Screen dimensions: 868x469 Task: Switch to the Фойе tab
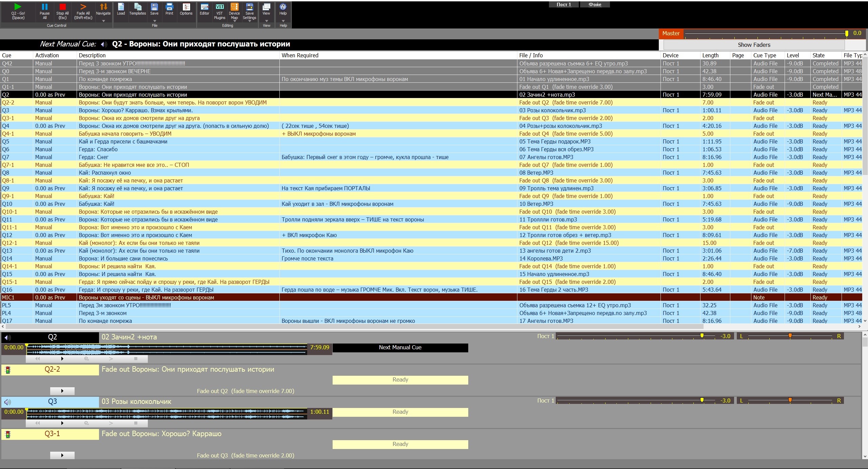pos(595,4)
